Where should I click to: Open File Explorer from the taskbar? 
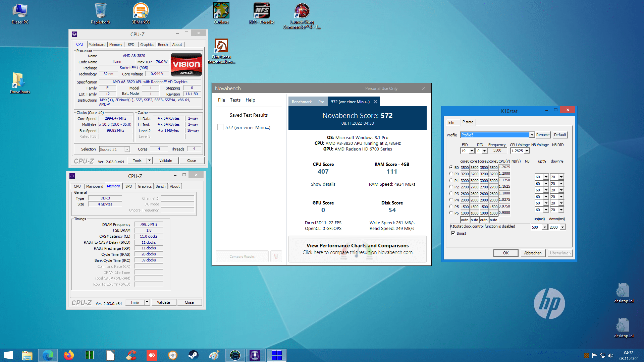coord(27,355)
